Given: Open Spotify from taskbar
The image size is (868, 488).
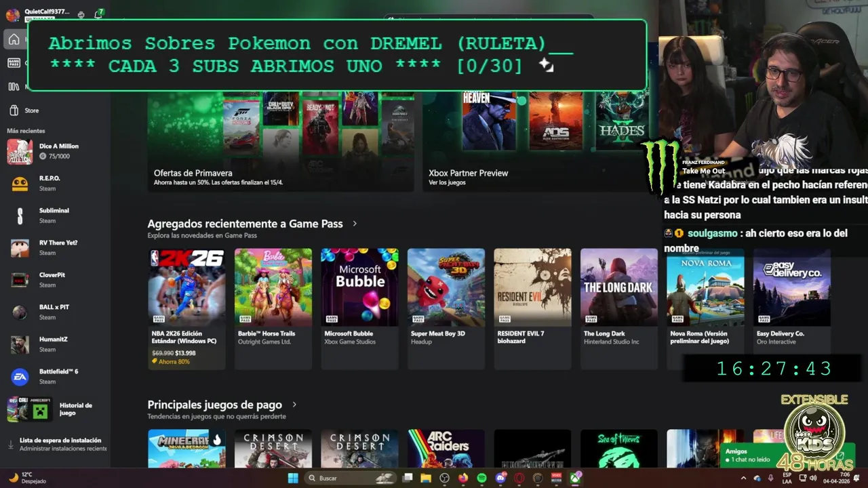Looking at the screenshot, I should tap(481, 478).
